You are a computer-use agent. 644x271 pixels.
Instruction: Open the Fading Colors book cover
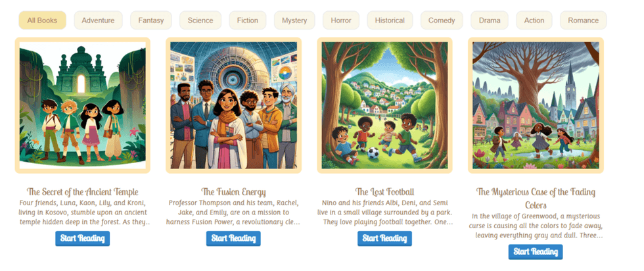[x=536, y=105]
